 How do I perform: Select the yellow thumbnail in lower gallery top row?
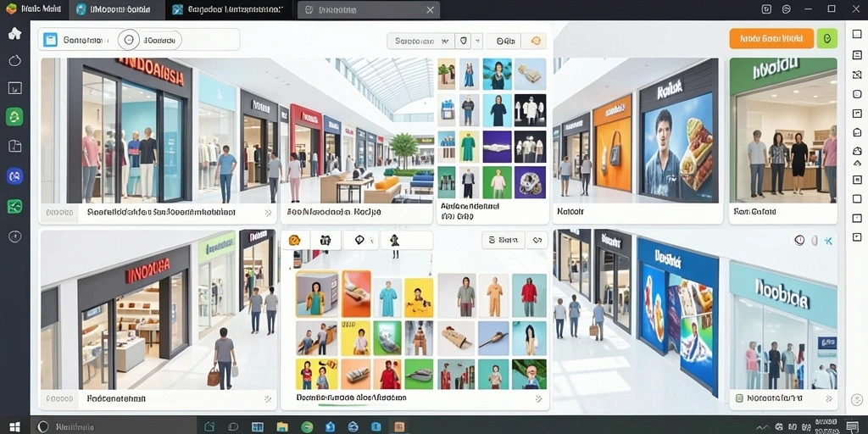(419, 298)
